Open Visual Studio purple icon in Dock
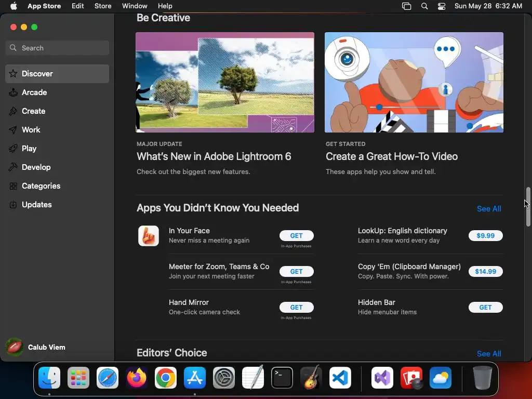Screen dimensions: 532x399 [382, 378]
